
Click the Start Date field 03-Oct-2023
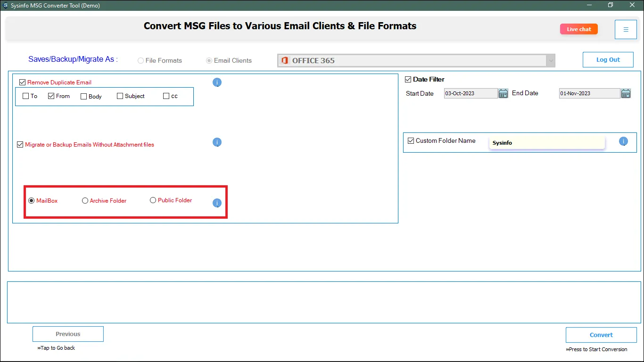471,93
